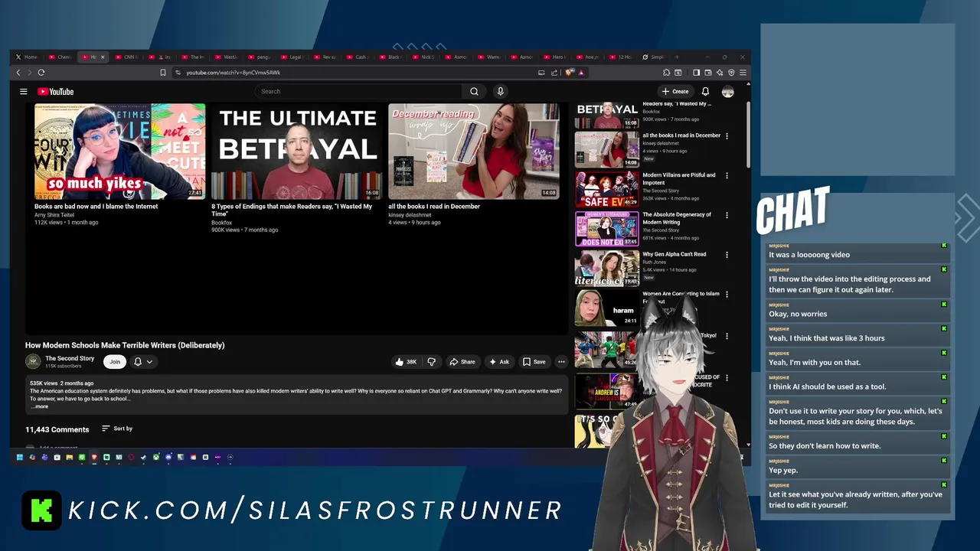Open options for 'all the books I read' sidebar video

(x=727, y=135)
